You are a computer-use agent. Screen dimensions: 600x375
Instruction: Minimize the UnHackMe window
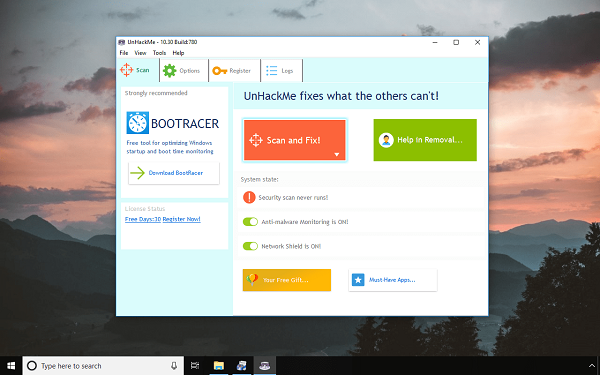tap(435, 42)
